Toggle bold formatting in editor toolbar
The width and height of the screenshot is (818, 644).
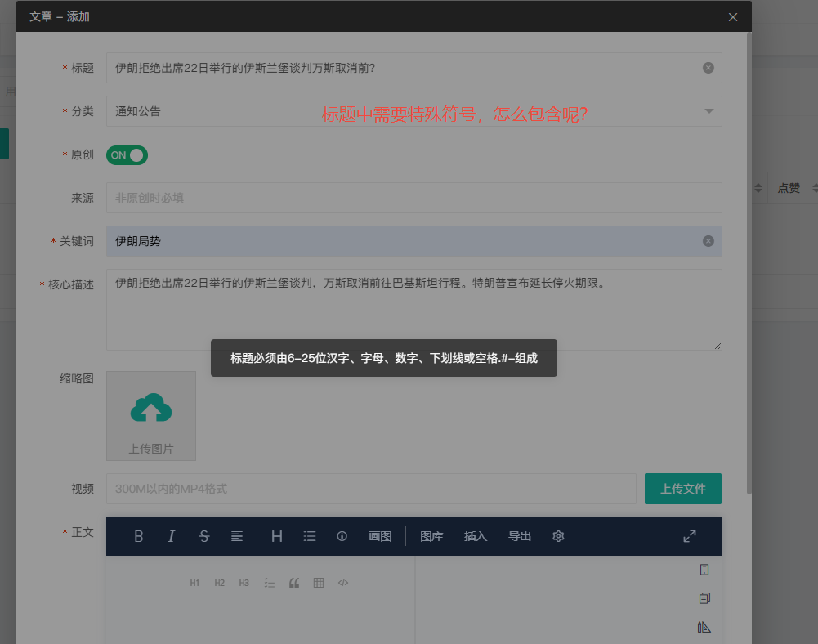point(139,536)
